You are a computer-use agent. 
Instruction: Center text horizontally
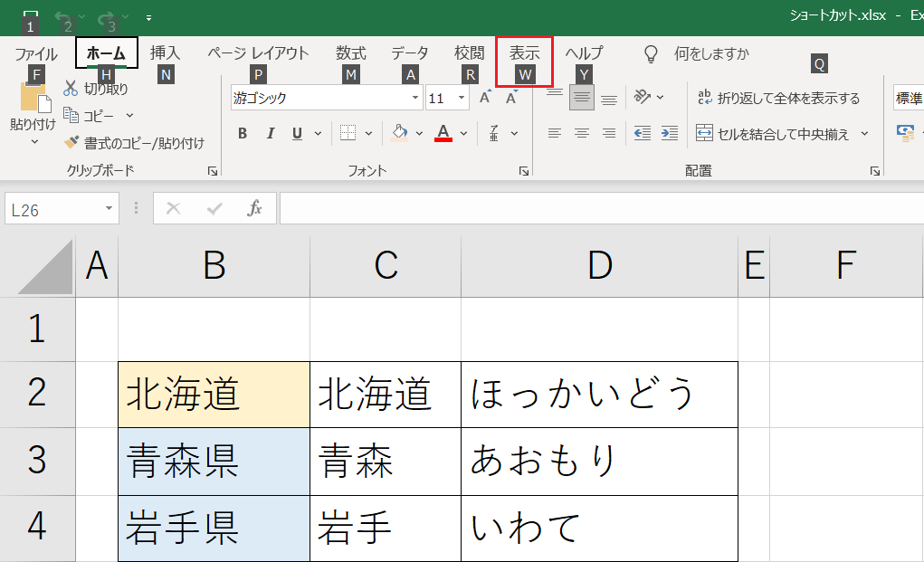[582, 133]
